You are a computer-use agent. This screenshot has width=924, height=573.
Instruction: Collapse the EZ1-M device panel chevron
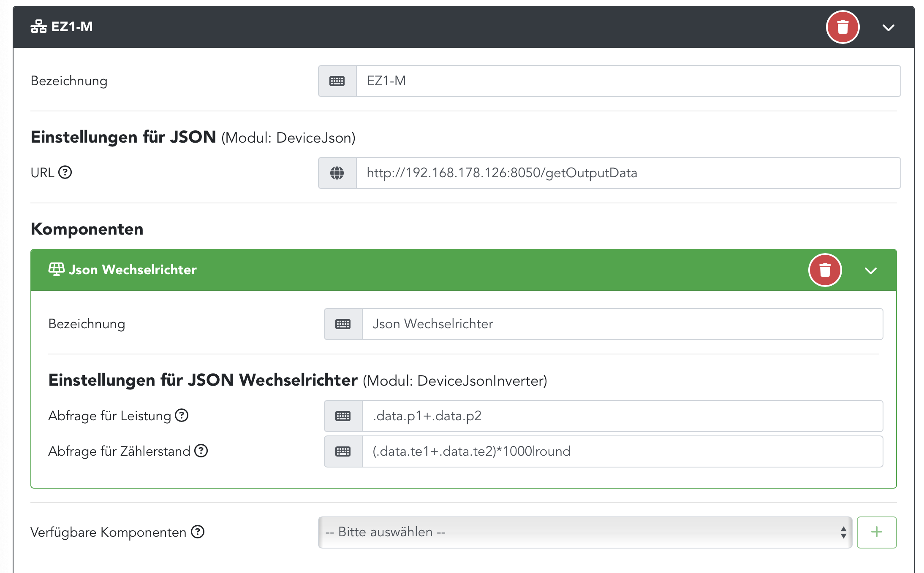click(889, 28)
